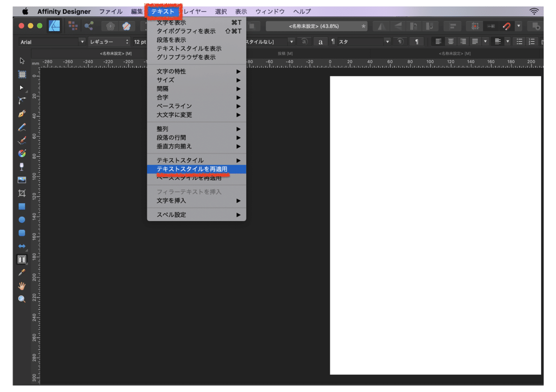Open the character style dropdown arrow
Image resolution: width=556 pixels, height=392 pixels.
[291, 42]
